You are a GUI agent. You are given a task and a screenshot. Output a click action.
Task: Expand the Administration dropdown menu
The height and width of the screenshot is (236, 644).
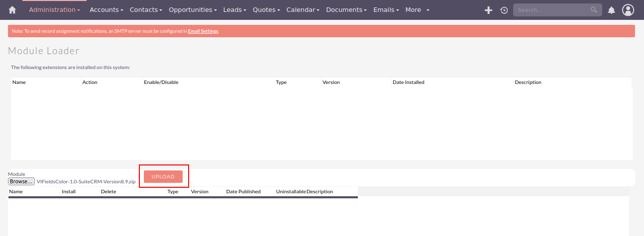coord(54,10)
